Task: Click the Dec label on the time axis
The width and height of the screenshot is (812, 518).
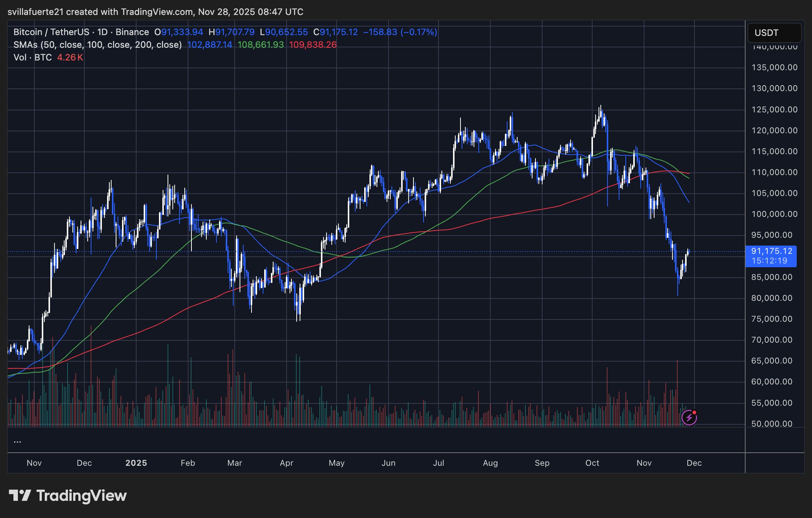Action: pos(85,463)
